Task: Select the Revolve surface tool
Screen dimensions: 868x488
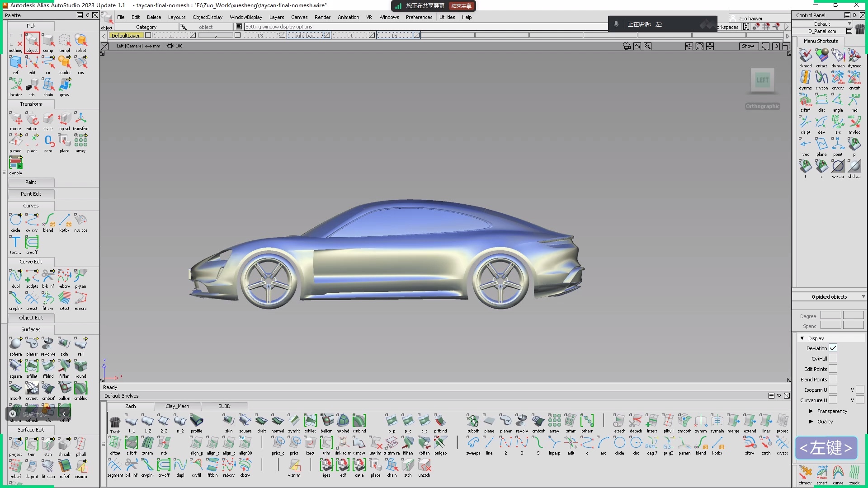Action: click(x=48, y=344)
